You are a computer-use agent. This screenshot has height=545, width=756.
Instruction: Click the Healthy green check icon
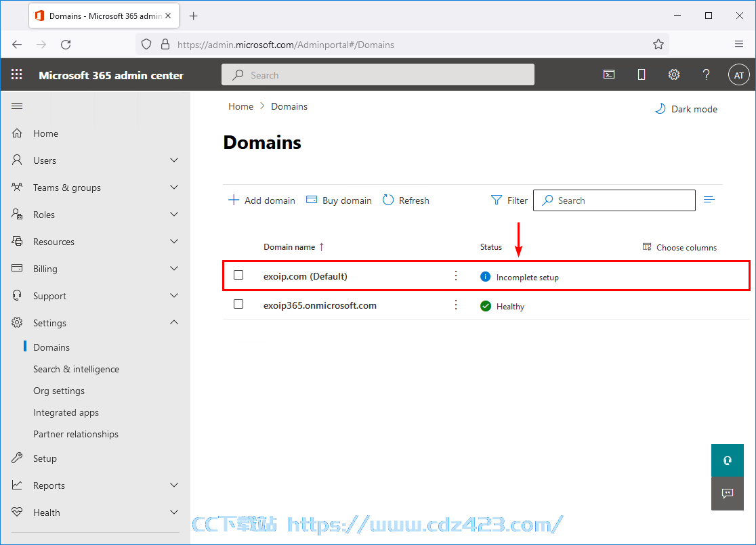(x=486, y=306)
